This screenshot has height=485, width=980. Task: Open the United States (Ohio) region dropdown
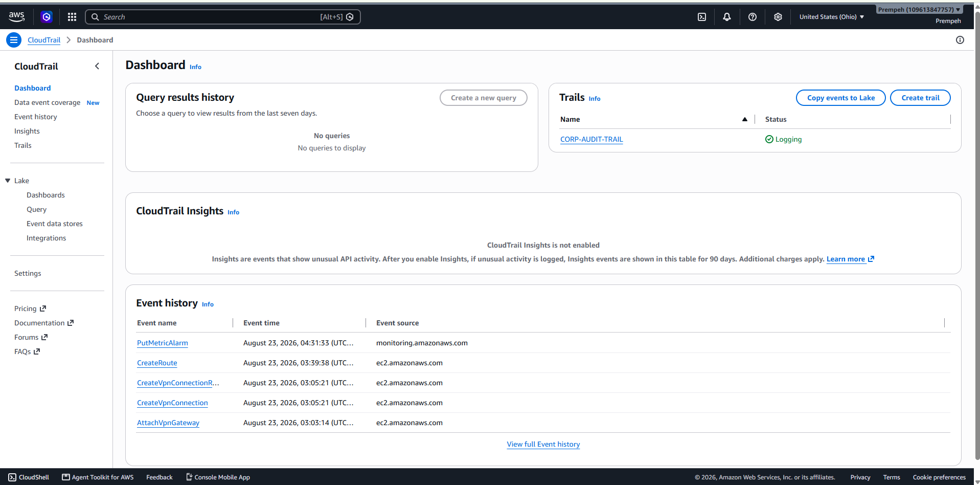pyautogui.click(x=832, y=17)
